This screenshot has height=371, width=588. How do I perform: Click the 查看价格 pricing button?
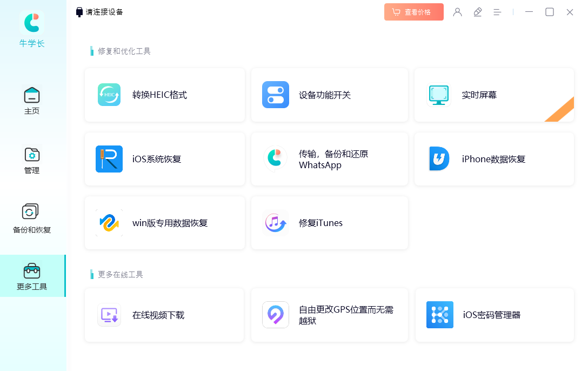414,11
